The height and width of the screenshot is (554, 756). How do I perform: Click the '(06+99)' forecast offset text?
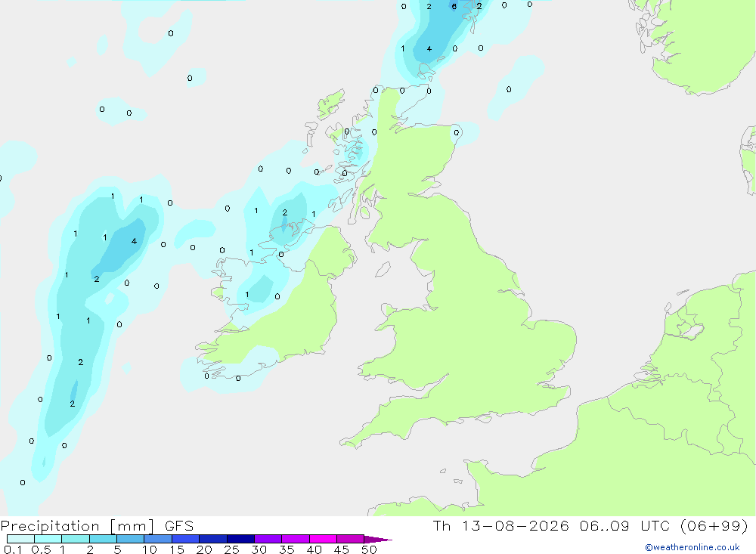(x=714, y=525)
